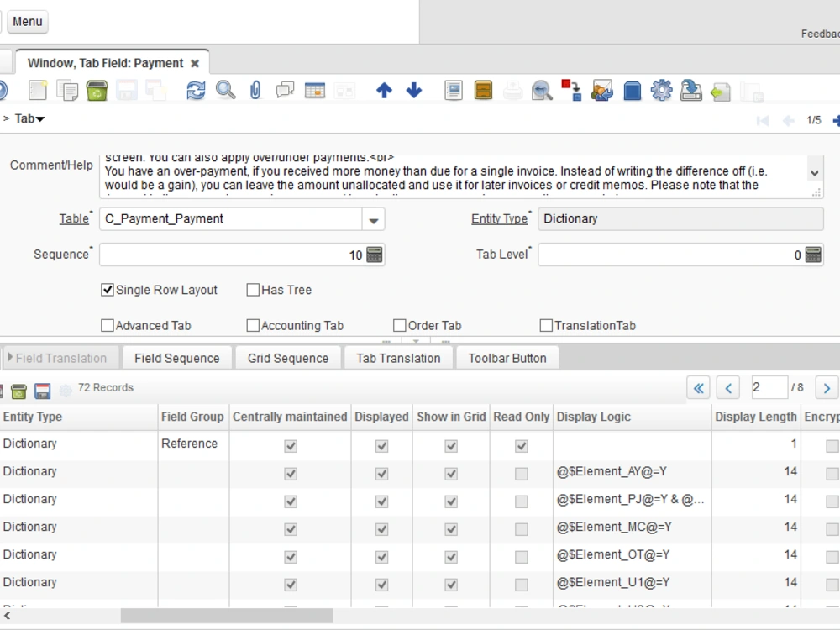
Task: Toggle grid view in main toolbar
Action: (x=315, y=90)
